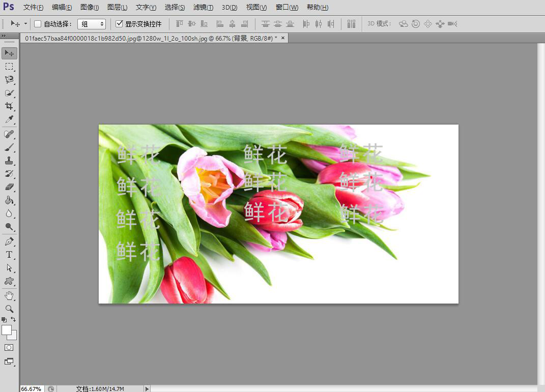Click the 66.67% zoom level field
Viewport: 545px width, 392px height.
(31, 388)
